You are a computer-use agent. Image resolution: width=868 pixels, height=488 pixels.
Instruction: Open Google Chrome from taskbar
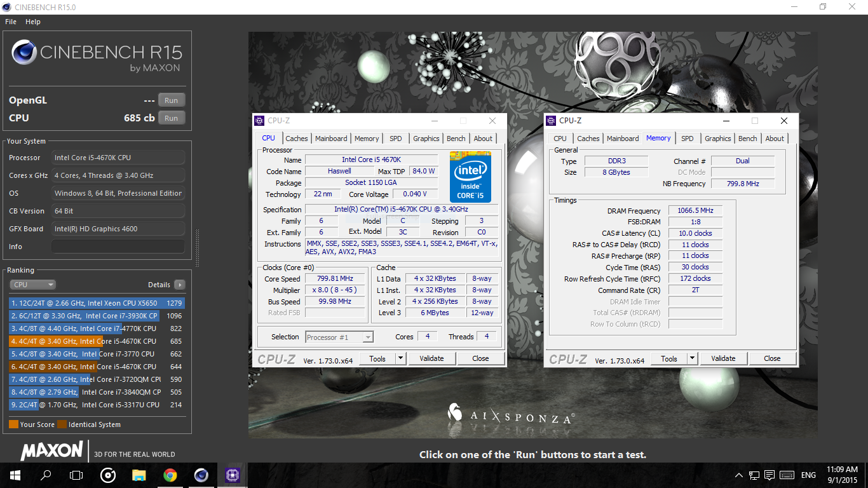pyautogui.click(x=170, y=475)
